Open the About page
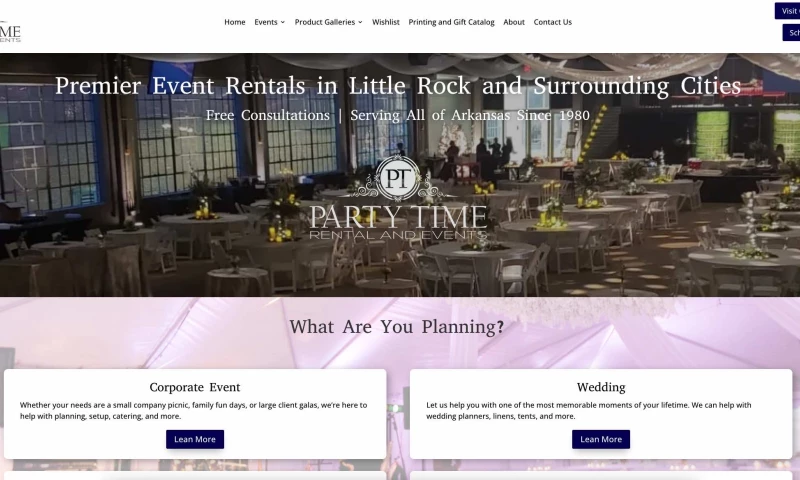 tap(514, 22)
